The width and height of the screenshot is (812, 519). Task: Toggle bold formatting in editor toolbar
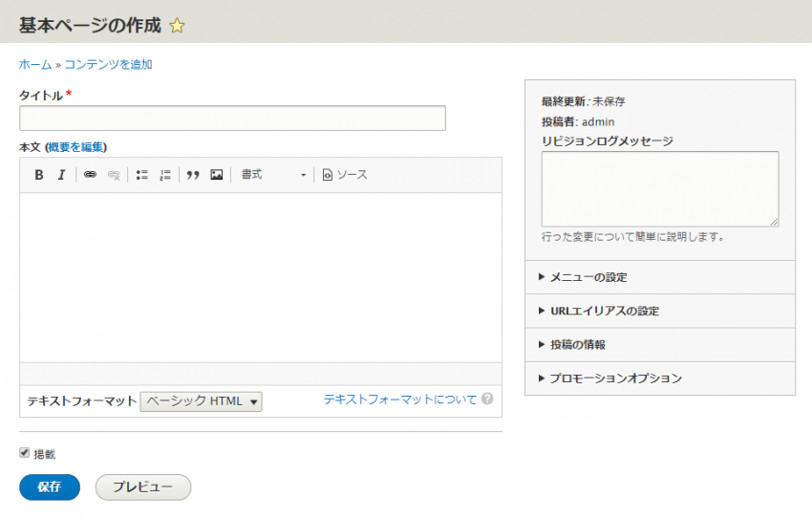[x=39, y=175]
